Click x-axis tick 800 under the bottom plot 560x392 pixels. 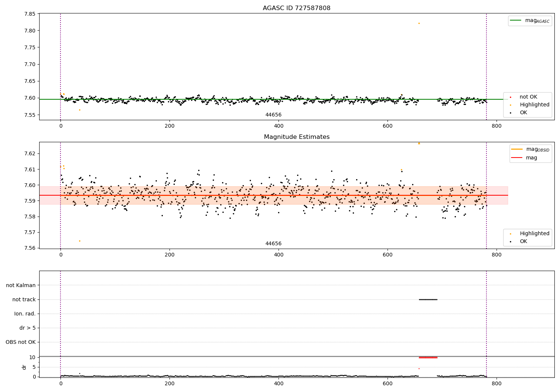tap(497, 383)
